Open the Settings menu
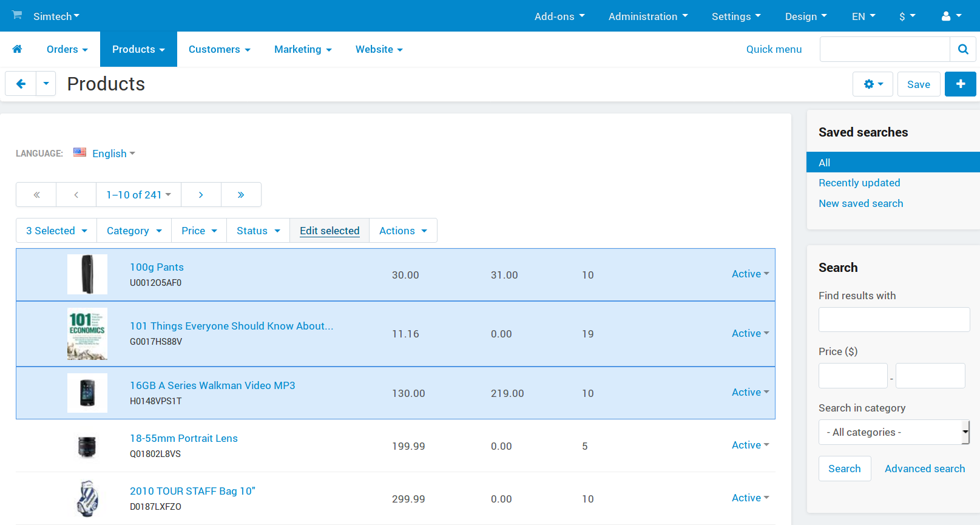This screenshot has width=980, height=525. (x=736, y=16)
